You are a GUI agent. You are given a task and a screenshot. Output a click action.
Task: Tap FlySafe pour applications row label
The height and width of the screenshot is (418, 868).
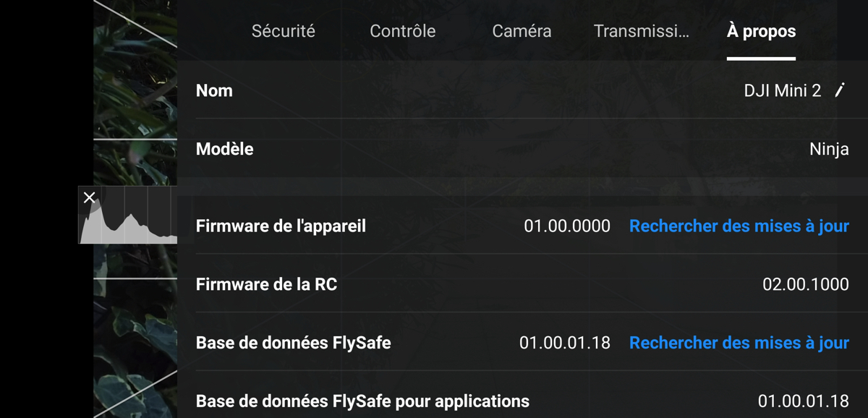click(362, 401)
